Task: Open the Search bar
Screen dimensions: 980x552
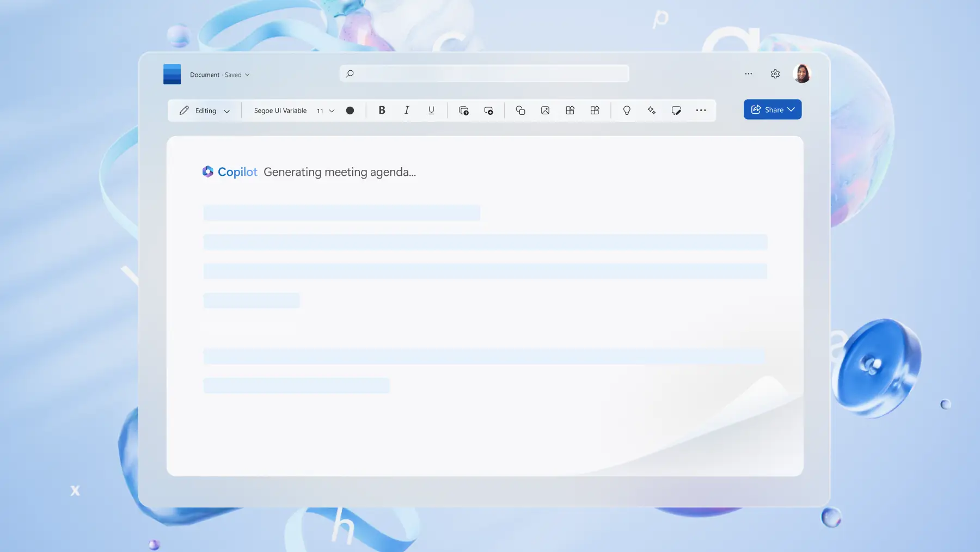Action: pyautogui.click(x=483, y=73)
